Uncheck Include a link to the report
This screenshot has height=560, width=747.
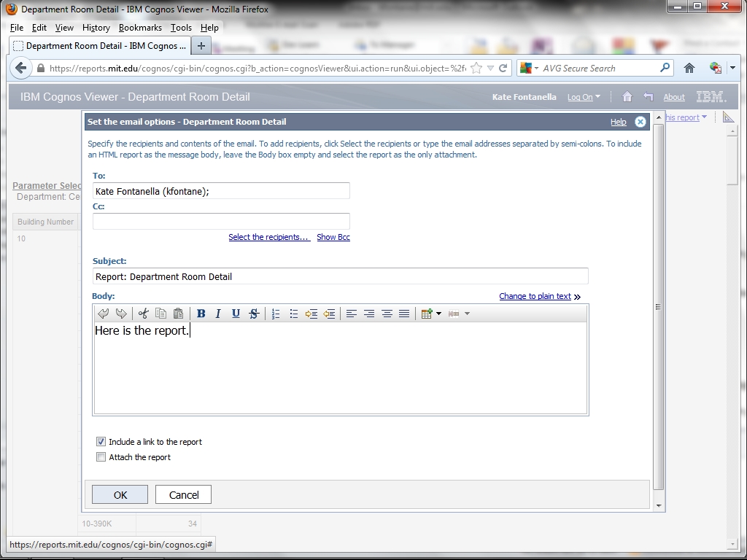(x=101, y=442)
